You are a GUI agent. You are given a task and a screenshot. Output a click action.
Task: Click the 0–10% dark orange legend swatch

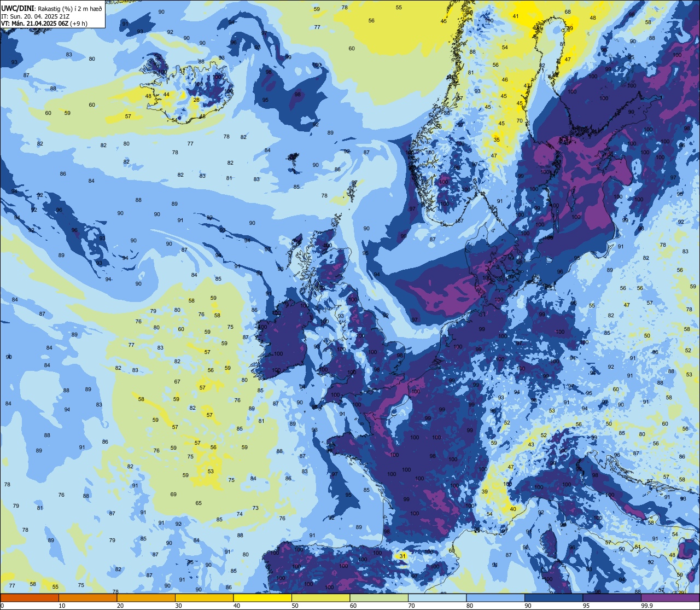pos(30,598)
